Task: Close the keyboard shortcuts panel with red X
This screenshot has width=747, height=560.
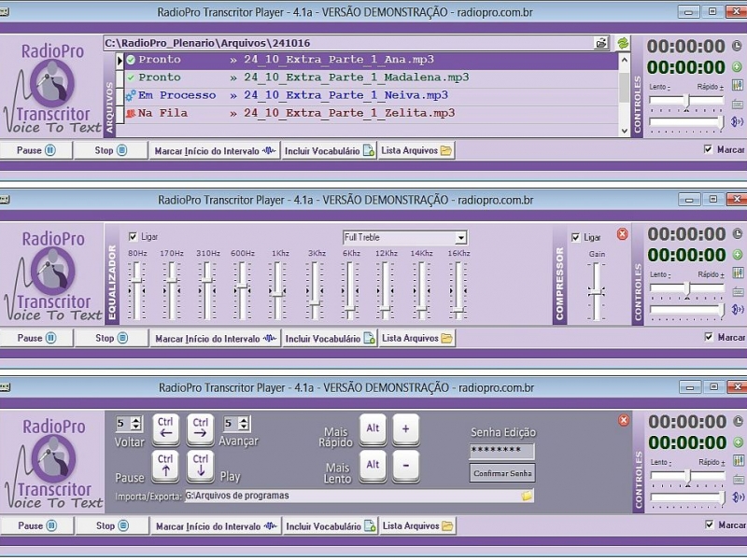Action: [x=624, y=420]
